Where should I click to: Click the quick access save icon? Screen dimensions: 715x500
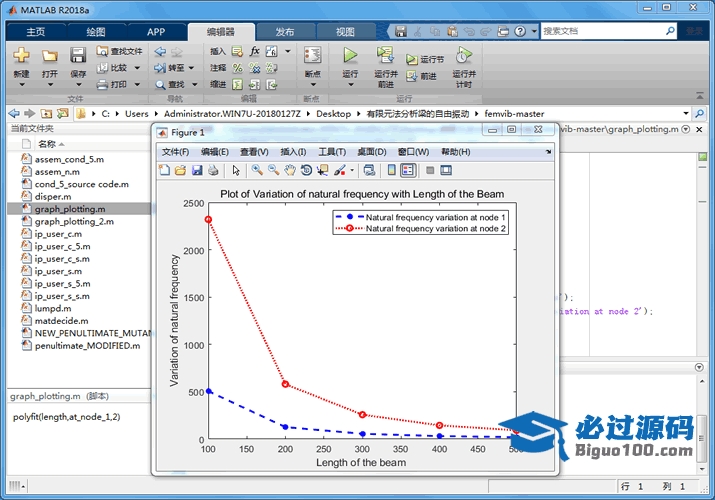coord(400,31)
